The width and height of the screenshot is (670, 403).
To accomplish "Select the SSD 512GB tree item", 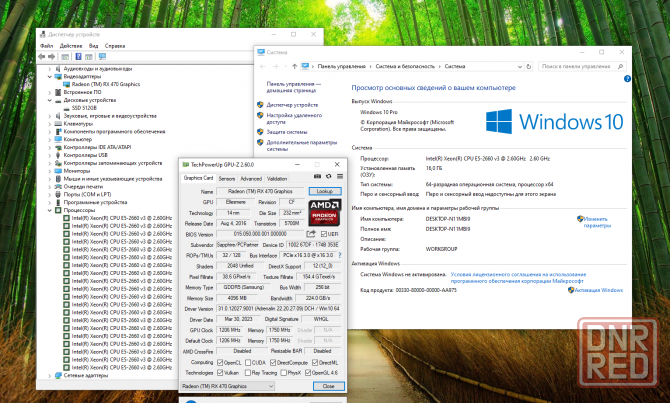I will click(84, 108).
